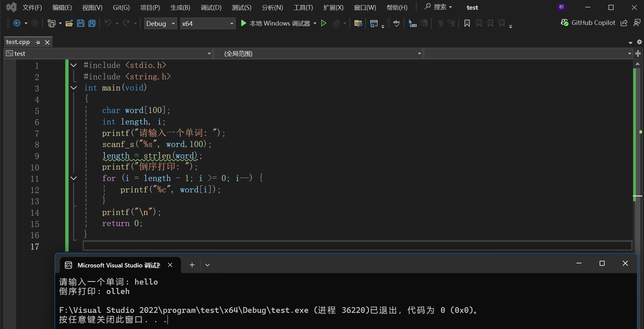Viewport: 644px width, 329px height.
Task: Open the 视图(V) menu
Action: pos(92,7)
